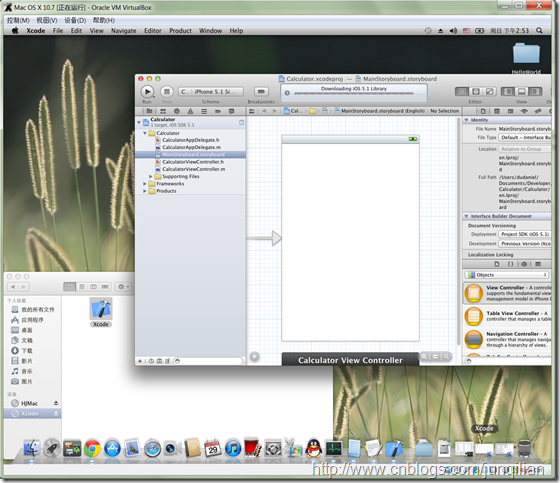Select HJMac device in Finder sidebar
Viewport: 560px width, 483px height.
coord(29,403)
